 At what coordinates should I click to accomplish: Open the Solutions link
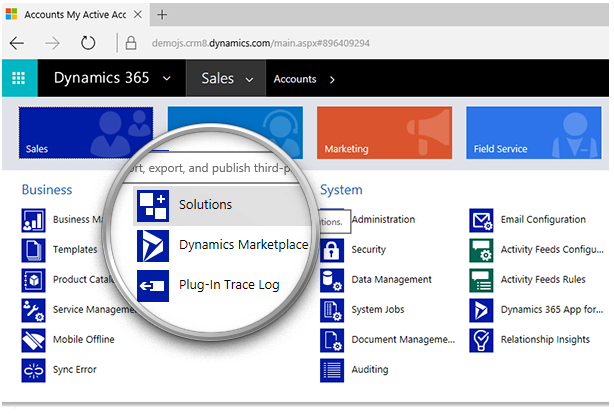click(x=206, y=204)
